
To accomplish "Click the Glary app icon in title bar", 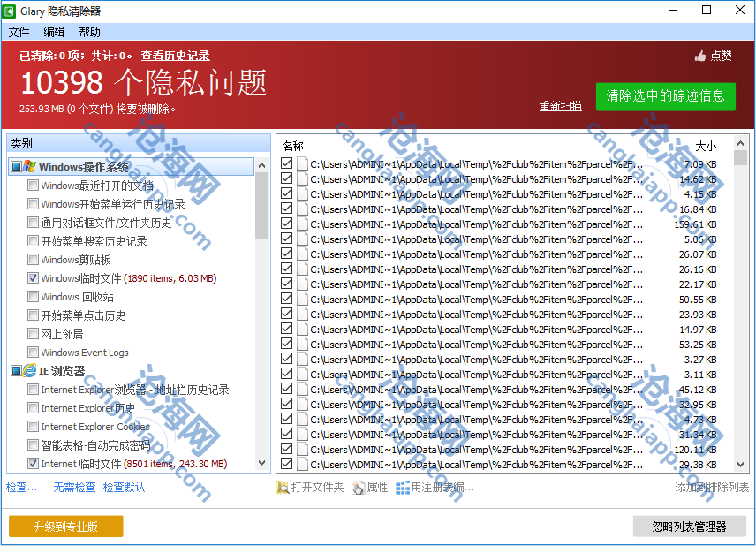I will coord(9,11).
